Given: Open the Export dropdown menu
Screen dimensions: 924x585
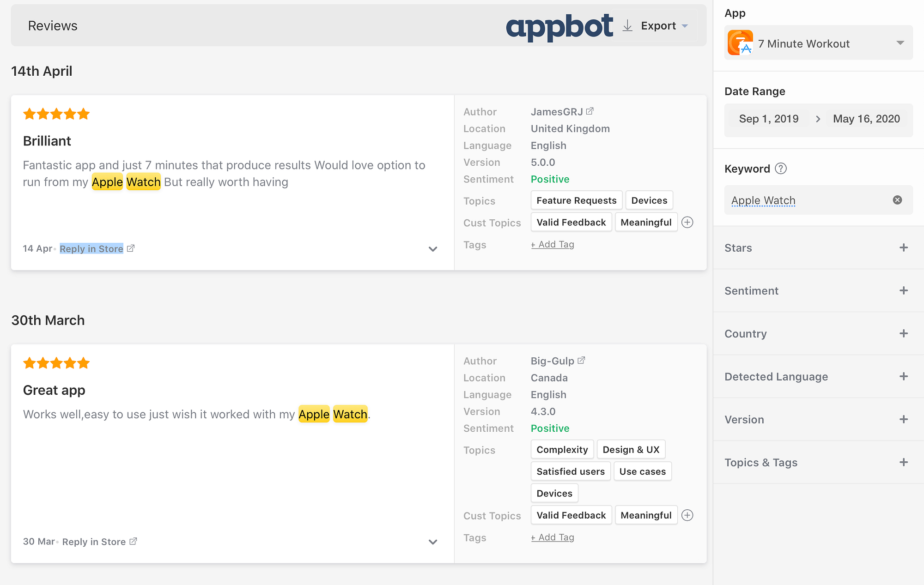Looking at the screenshot, I should tap(685, 26).
